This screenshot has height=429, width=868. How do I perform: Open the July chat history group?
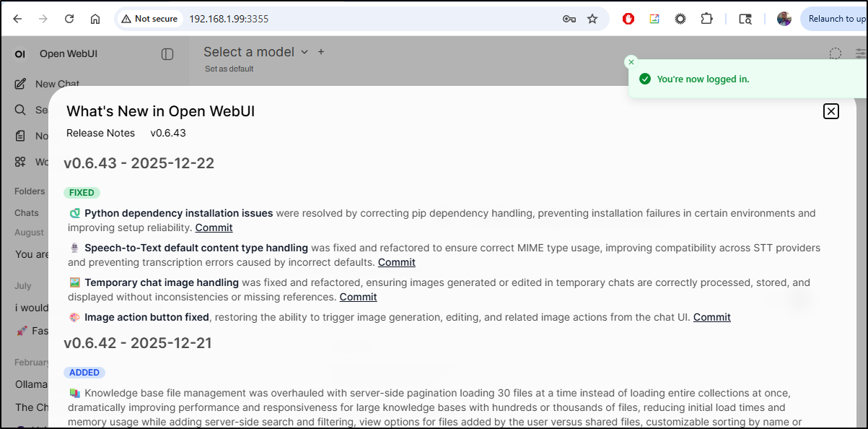pos(24,285)
